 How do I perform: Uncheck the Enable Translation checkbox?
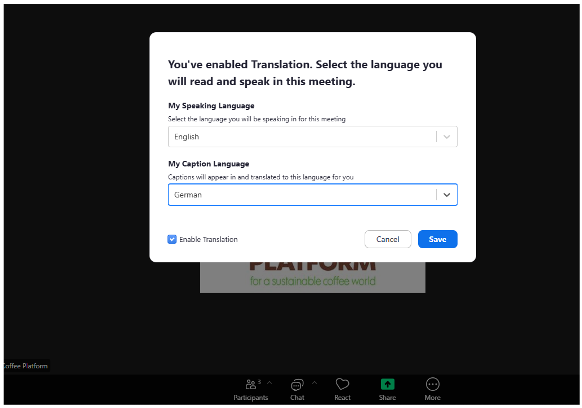pyautogui.click(x=172, y=239)
